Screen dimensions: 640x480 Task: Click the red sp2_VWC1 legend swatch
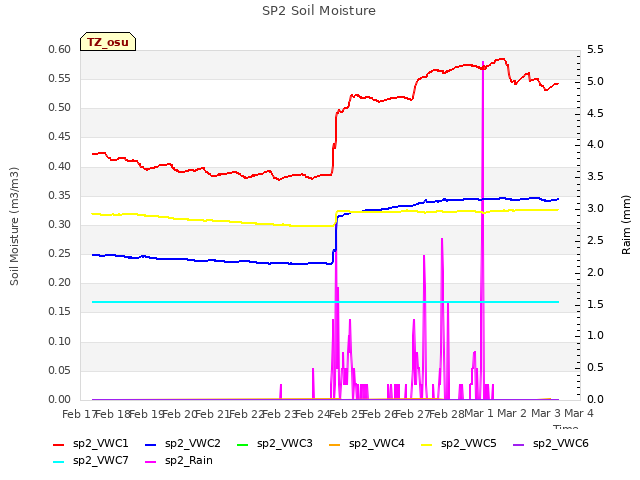(59, 445)
